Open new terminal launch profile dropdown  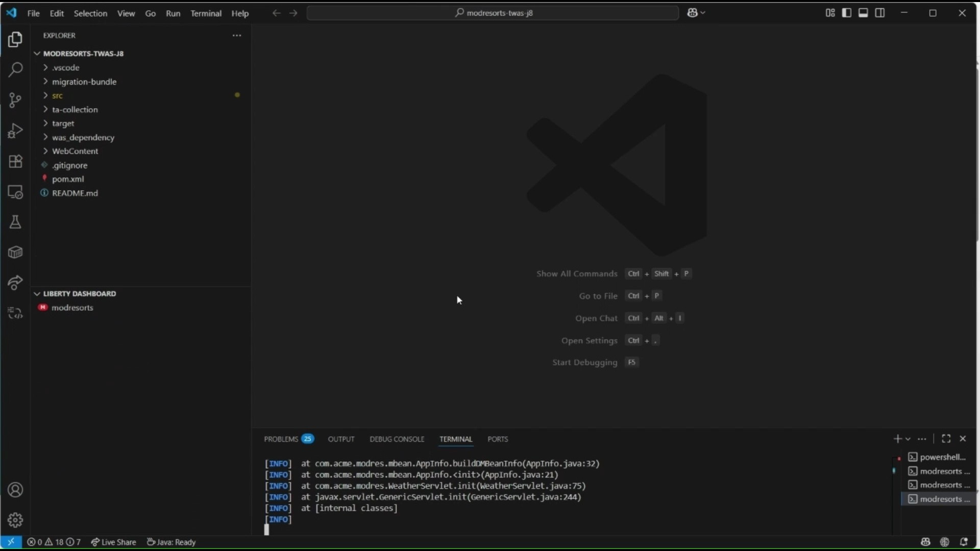pyautogui.click(x=908, y=439)
